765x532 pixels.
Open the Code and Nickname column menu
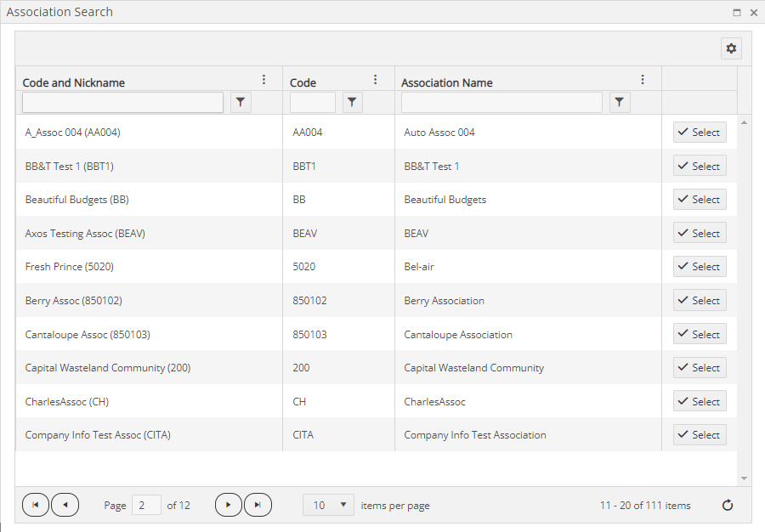coord(263,78)
